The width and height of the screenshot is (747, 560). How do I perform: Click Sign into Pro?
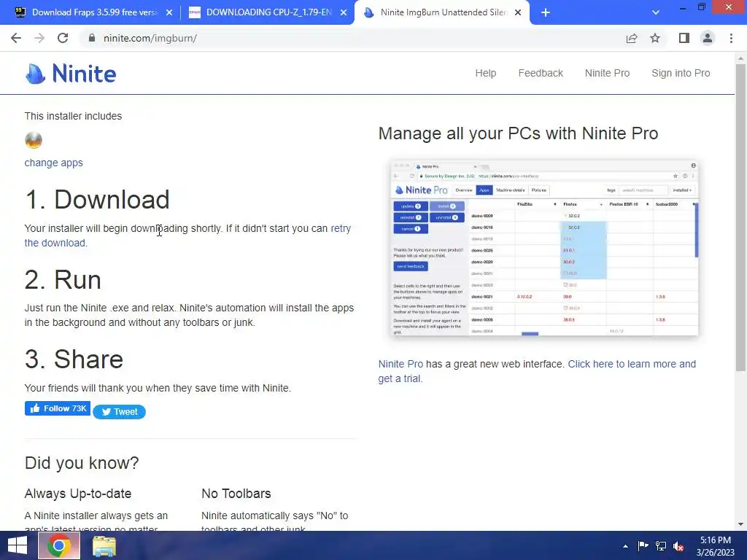(681, 74)
